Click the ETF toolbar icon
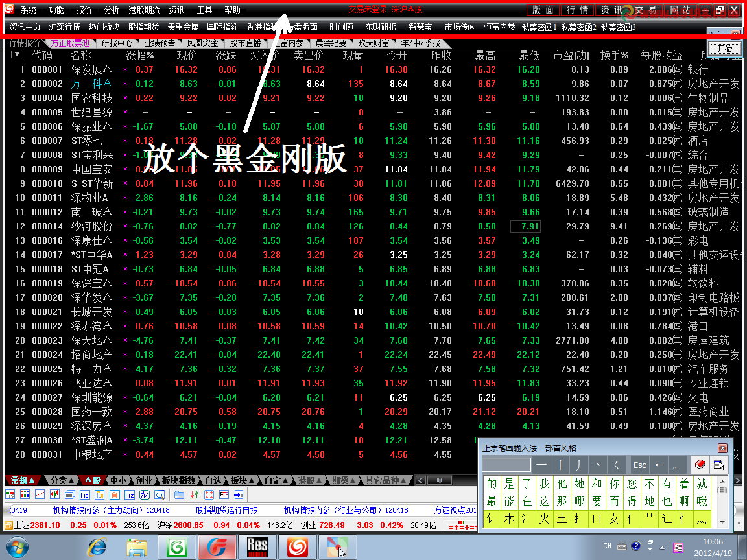 pyautogui.click(x=224, y=495)
